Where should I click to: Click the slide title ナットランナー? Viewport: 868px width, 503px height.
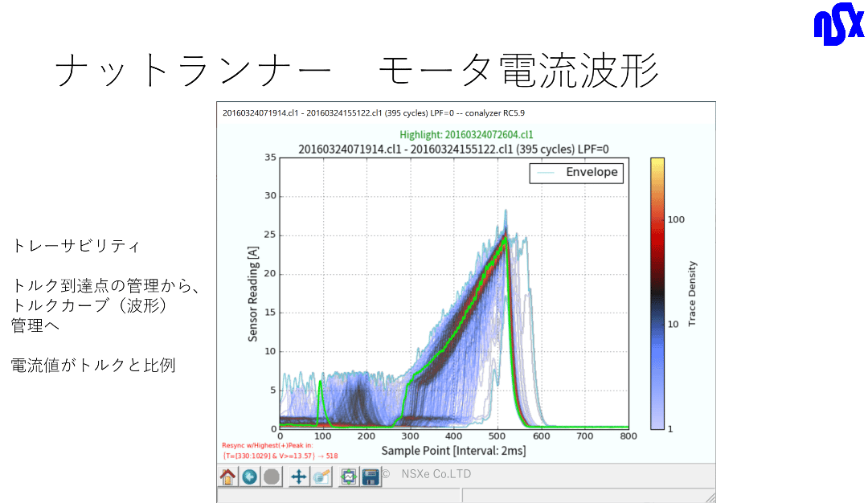[193, 71]
